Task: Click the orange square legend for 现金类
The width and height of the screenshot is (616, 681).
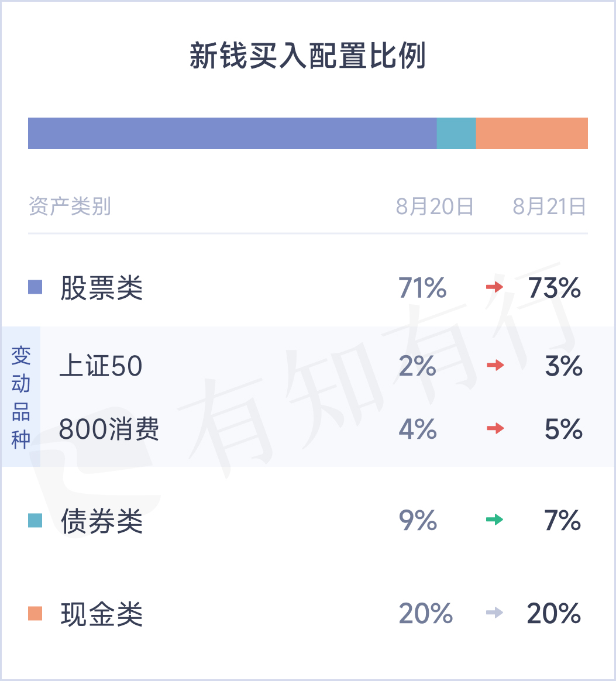Action: click(35, 613)
